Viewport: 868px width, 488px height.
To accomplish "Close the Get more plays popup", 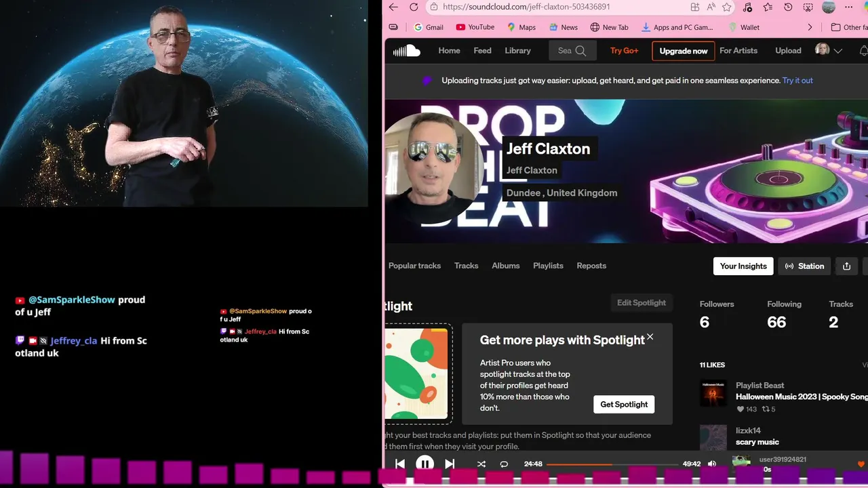I will pyautogui.click(x=650, y=337).
